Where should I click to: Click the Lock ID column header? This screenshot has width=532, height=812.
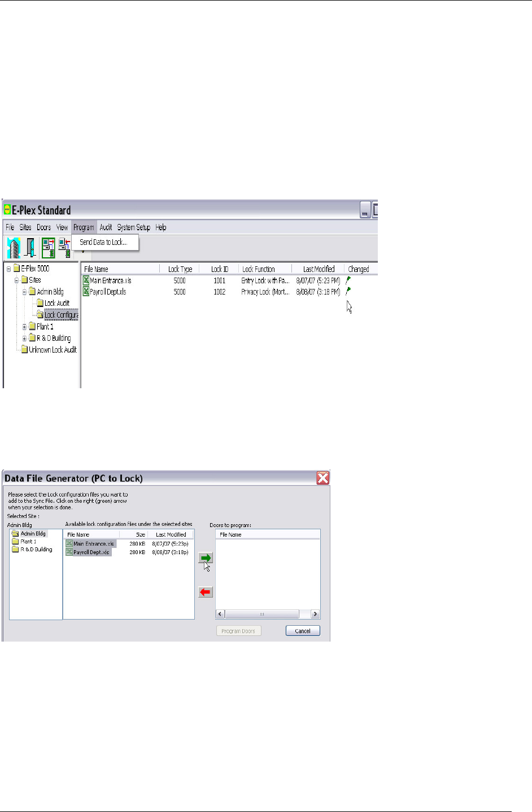(x=219, y=269)
